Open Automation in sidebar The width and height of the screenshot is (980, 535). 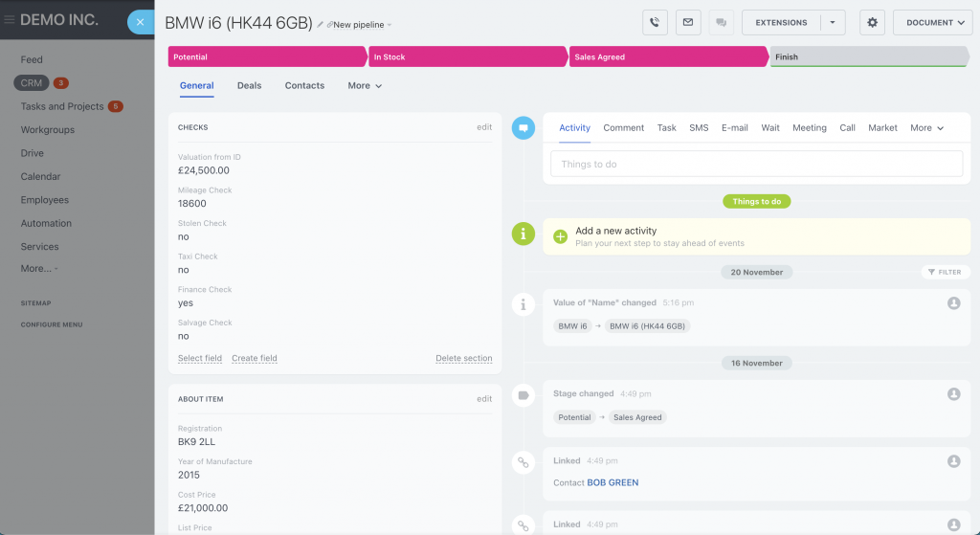click(x=46, y=223)
